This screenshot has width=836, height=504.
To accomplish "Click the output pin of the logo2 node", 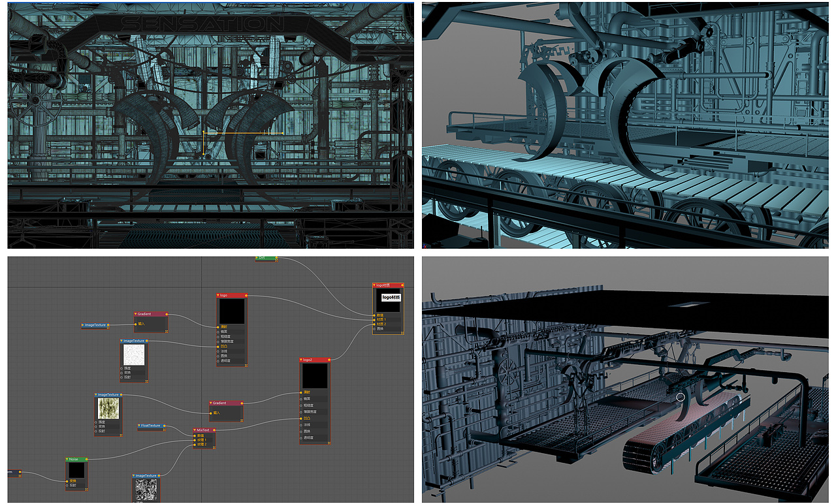I will point(329,360).
